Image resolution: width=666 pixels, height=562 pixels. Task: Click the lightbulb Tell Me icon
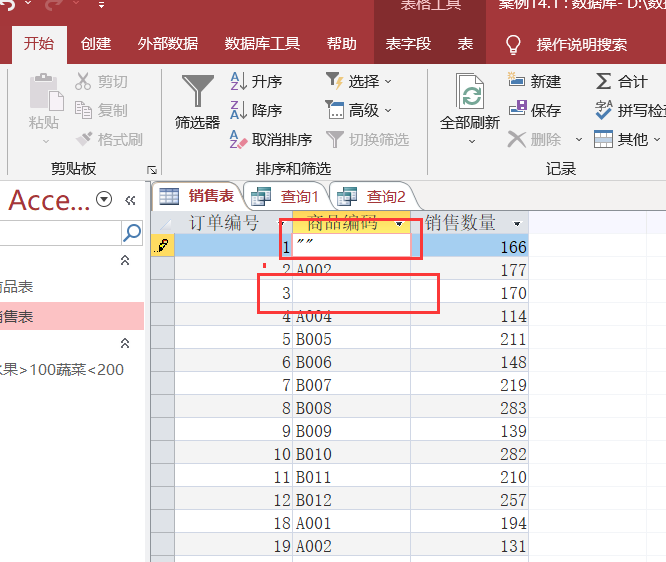(x=513, y=45)
